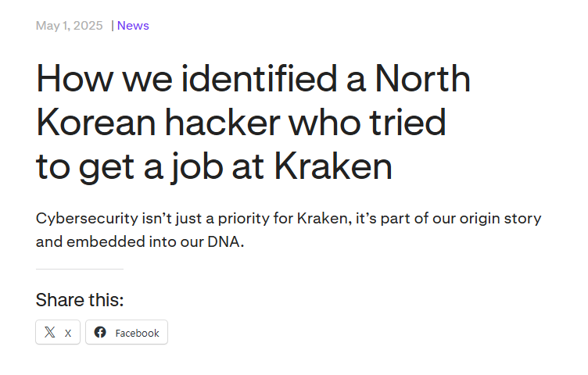The height and width of the screenshot is (375, 588).
Task: Share article on X button
Action: 58,332
